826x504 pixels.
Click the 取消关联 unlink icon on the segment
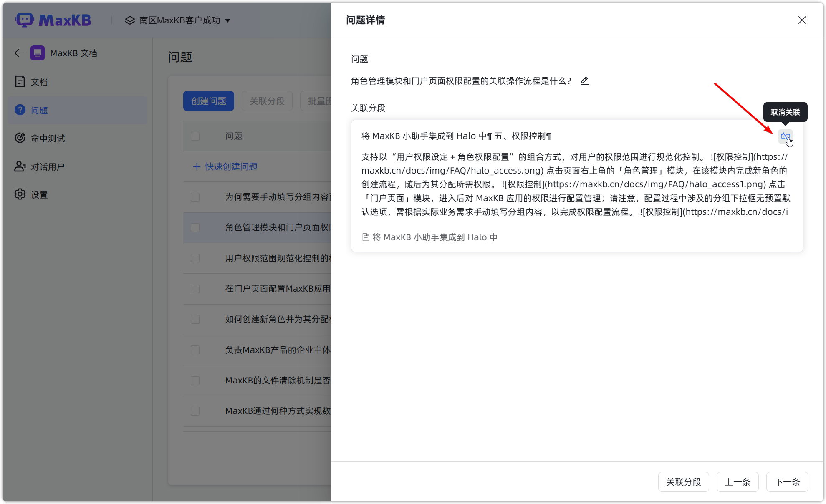coord(785,136)
